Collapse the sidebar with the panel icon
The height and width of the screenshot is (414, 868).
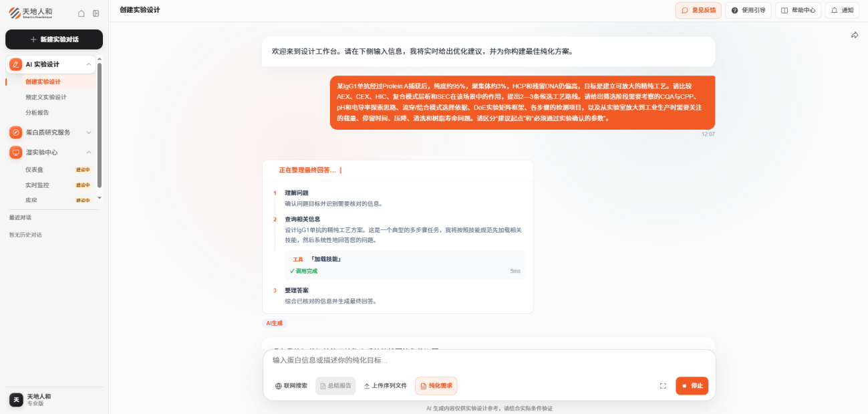(96, 13)
